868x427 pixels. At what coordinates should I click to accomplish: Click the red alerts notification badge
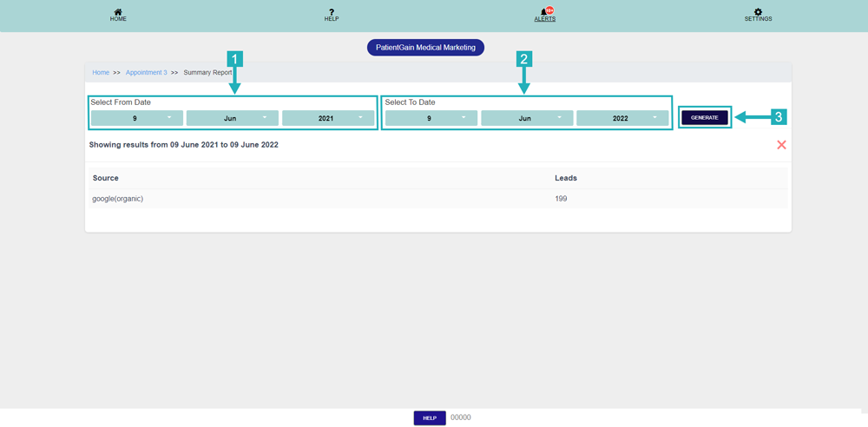pos(549,10)
